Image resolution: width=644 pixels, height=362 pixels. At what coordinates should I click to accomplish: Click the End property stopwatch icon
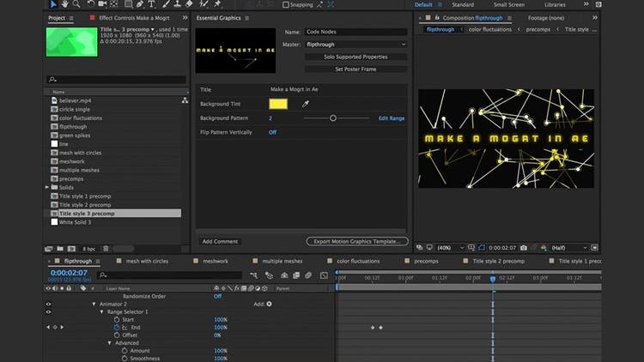[116, 328]
